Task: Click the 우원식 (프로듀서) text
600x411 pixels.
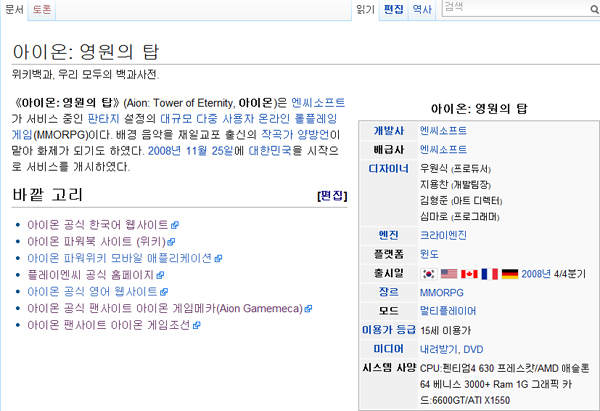Action: point(455,169)
